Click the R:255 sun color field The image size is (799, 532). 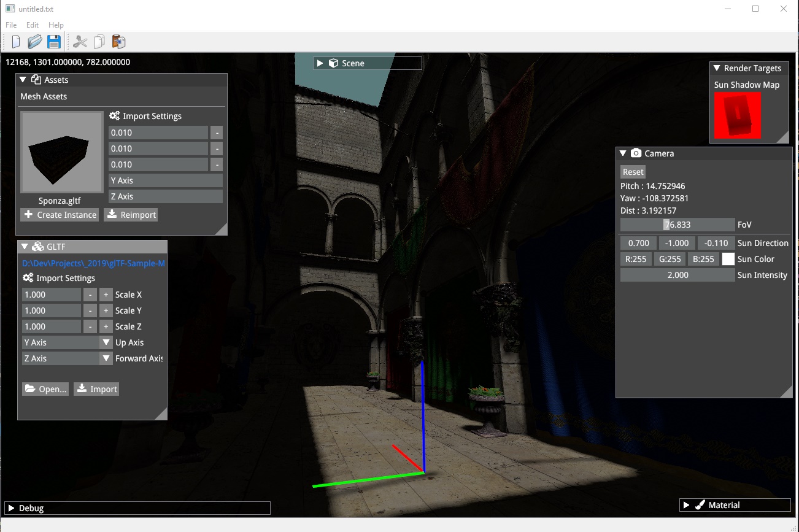pos(636,259)
